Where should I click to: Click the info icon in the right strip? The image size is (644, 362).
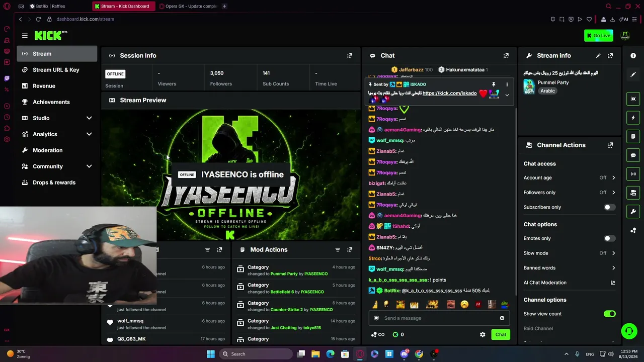(x=633, y=56)
